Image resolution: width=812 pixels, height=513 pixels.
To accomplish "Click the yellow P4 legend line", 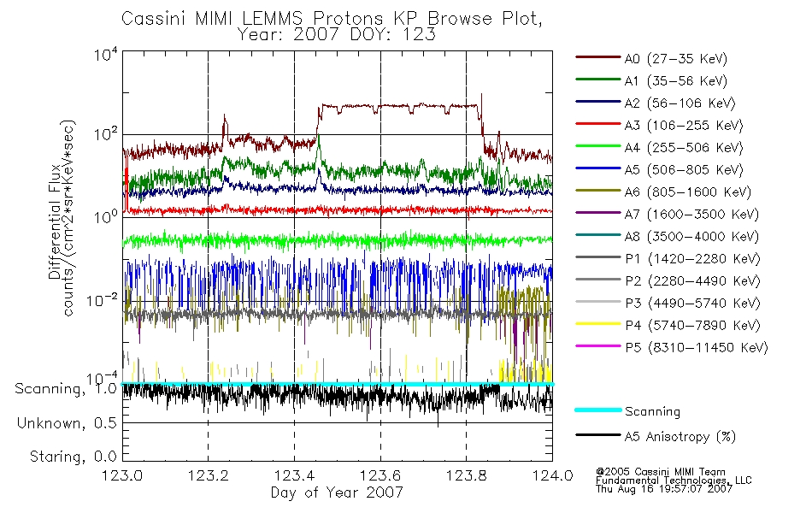I will [598, 324].
